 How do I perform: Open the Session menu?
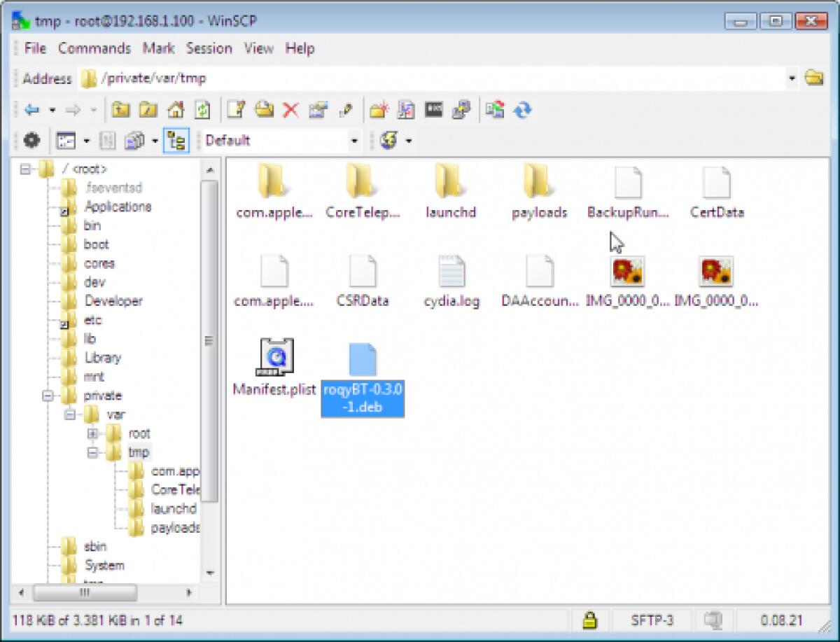[209, 48]
